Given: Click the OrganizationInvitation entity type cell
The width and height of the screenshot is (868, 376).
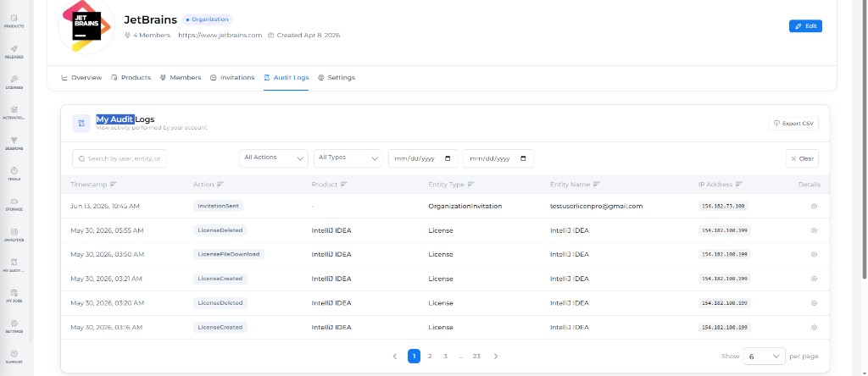Looking at the screenshot, I should click(465, 206).
